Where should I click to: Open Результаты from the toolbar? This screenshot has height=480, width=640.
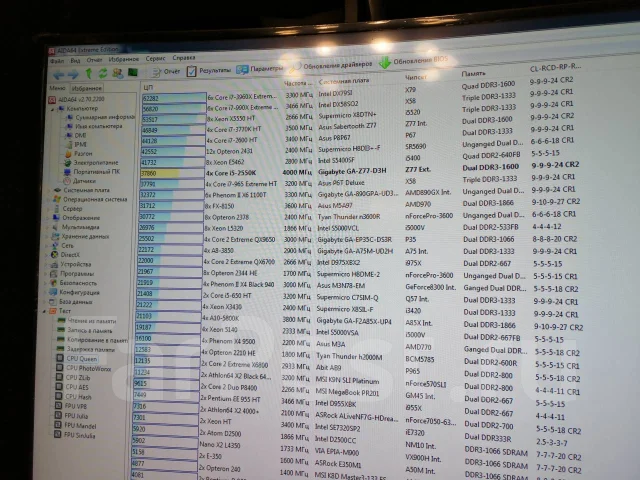point(209,71)
